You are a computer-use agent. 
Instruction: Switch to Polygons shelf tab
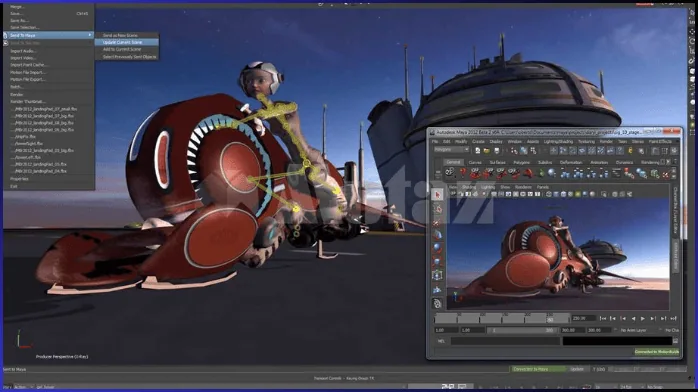click(521, 162)
